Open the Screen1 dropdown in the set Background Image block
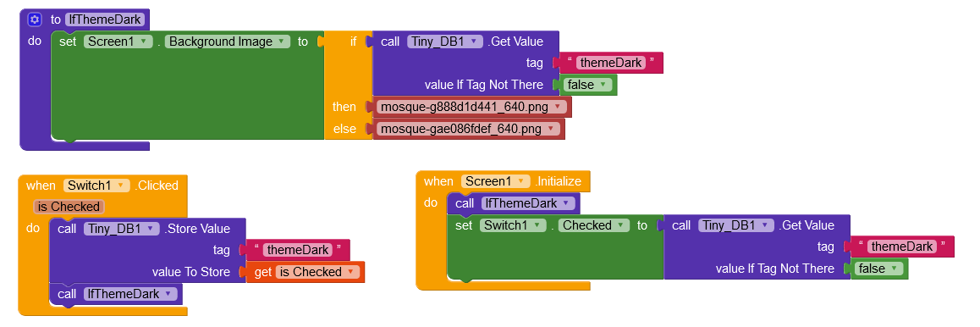The image size is (980, 327). click(118, 42)
